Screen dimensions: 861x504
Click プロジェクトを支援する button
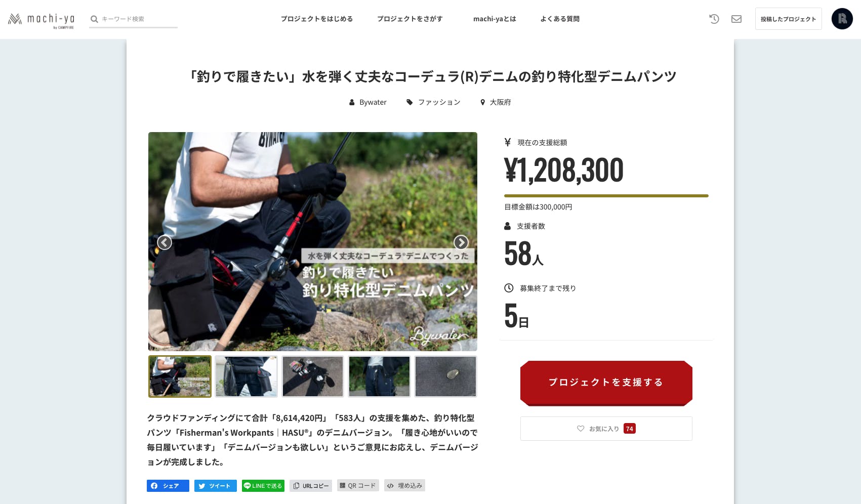pos(606,383)
